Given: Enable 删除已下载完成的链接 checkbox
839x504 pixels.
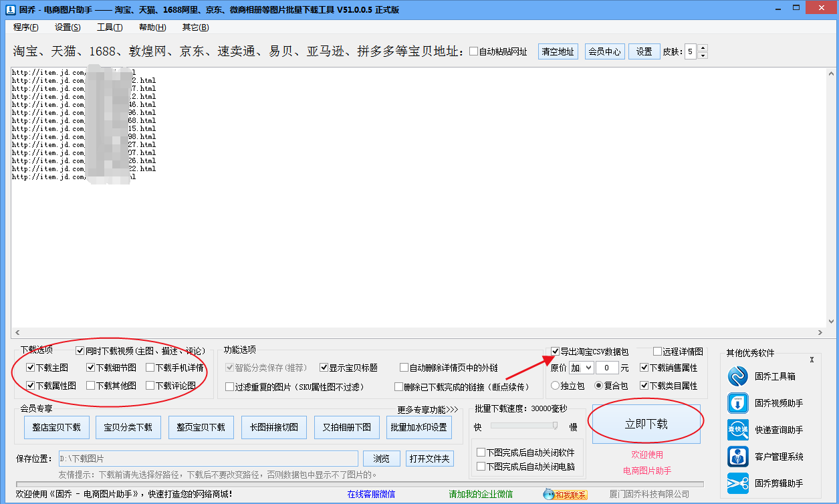Looking at the screenshot, I should coord(399,387).
